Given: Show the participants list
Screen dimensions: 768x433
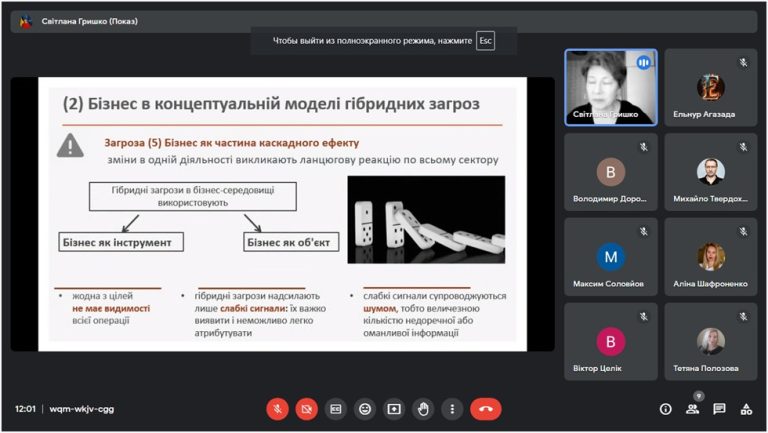Looking at the screenshot, I should [x=693, y=409].
